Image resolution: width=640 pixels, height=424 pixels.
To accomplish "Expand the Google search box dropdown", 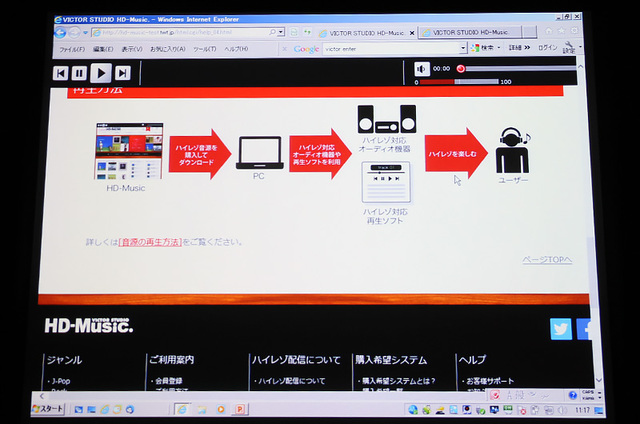I will tap(463, 49).
